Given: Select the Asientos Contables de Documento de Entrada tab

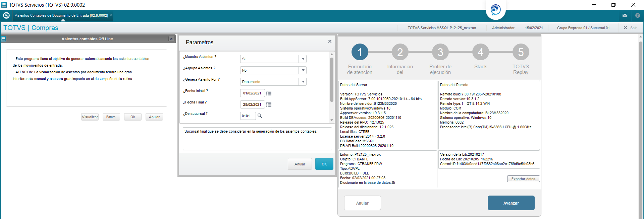Looking at the screenshot, I should (61, 15).
